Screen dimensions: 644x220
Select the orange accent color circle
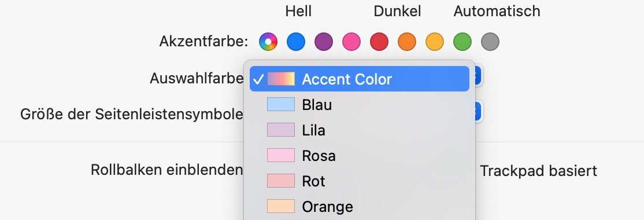click(x=406, y=42)
